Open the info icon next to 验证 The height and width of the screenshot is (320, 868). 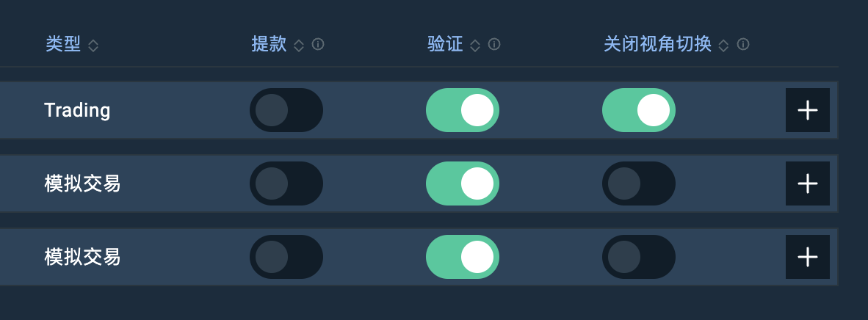494,44
